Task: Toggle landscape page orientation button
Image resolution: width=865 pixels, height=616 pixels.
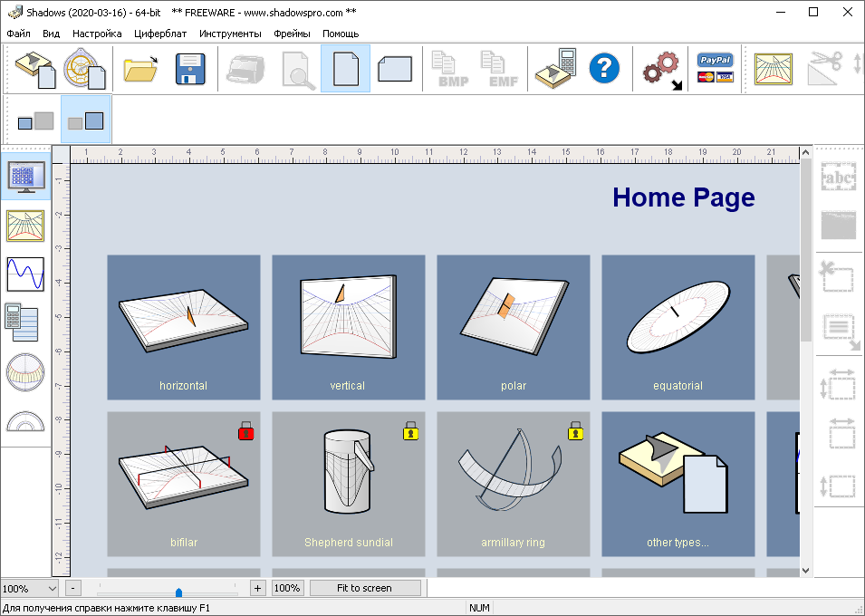Action: pyautogui.click(x=395, y=69)
